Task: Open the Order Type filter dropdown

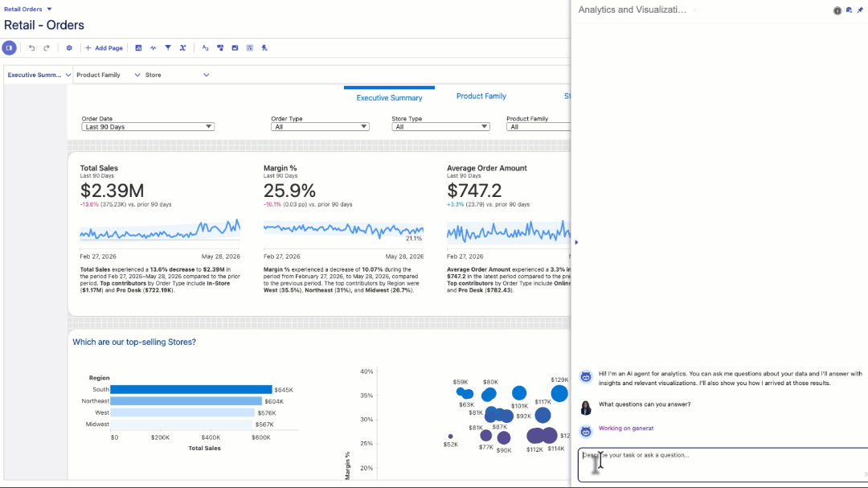Action: coord(320,127)
